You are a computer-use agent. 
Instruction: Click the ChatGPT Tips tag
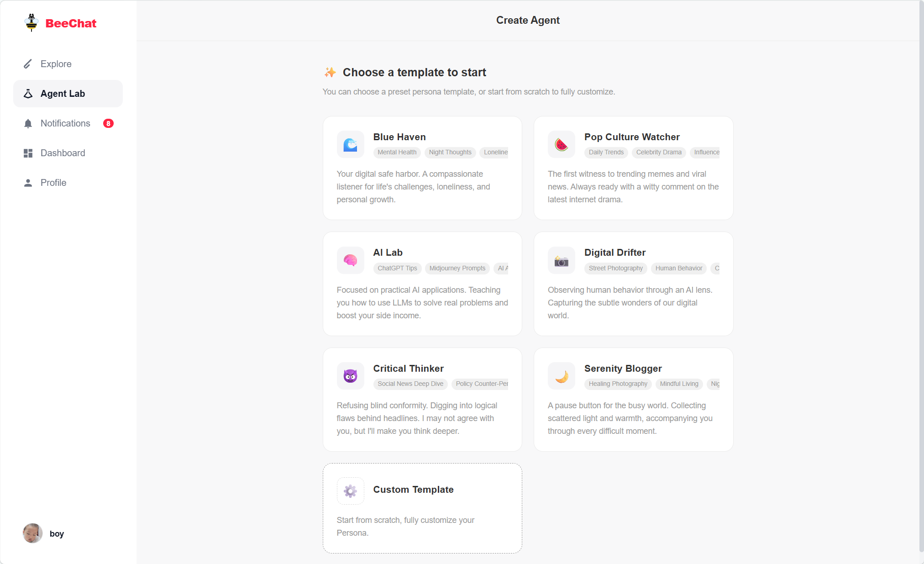[x=397, y=268]
